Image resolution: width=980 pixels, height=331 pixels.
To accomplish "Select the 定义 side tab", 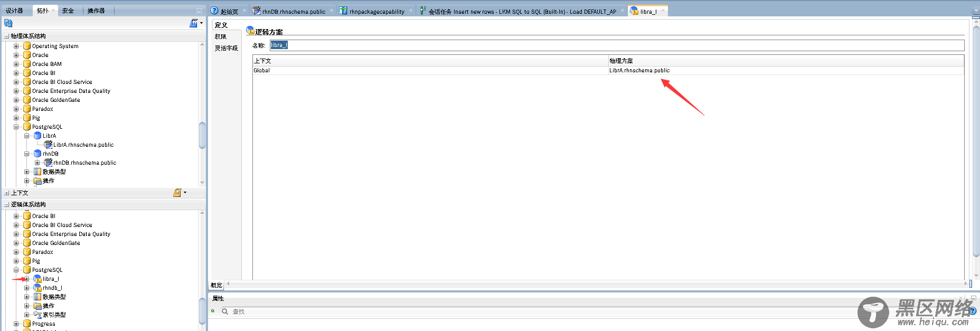I will pos(221,25).
